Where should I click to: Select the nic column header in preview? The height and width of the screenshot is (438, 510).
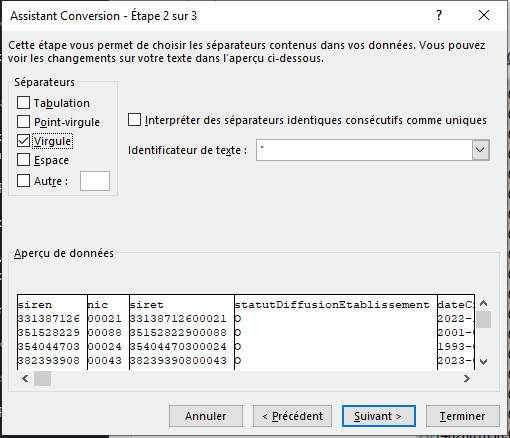click(x=98, y=305)
